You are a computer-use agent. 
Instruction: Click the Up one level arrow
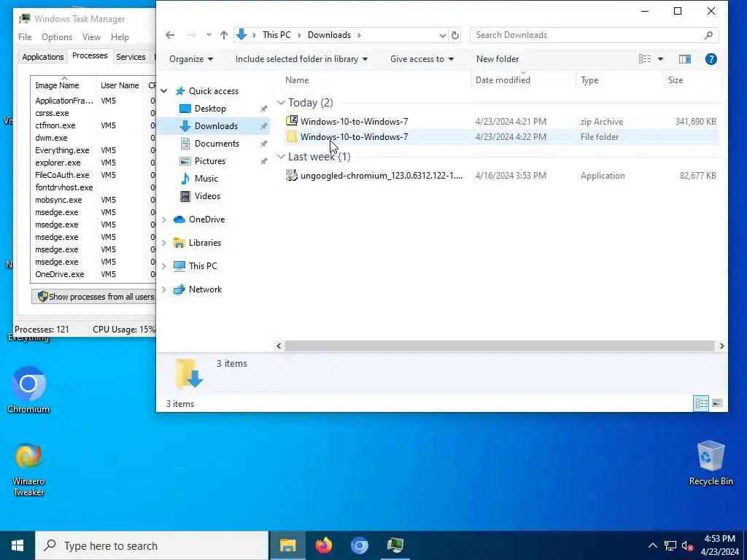[x=224, y=35]
